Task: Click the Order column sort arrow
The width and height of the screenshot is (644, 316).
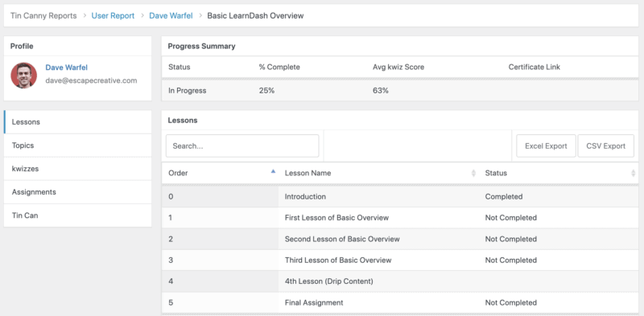Action: [x=273, y=171]
